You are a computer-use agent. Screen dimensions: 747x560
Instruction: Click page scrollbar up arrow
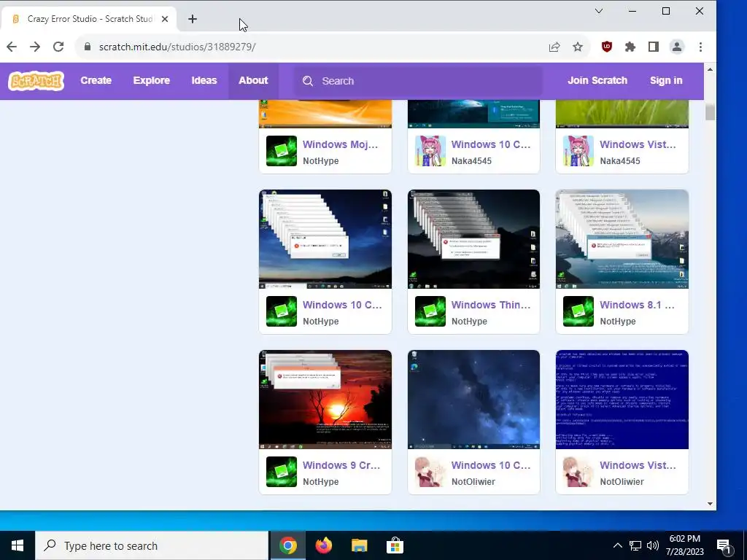(710, 69)
